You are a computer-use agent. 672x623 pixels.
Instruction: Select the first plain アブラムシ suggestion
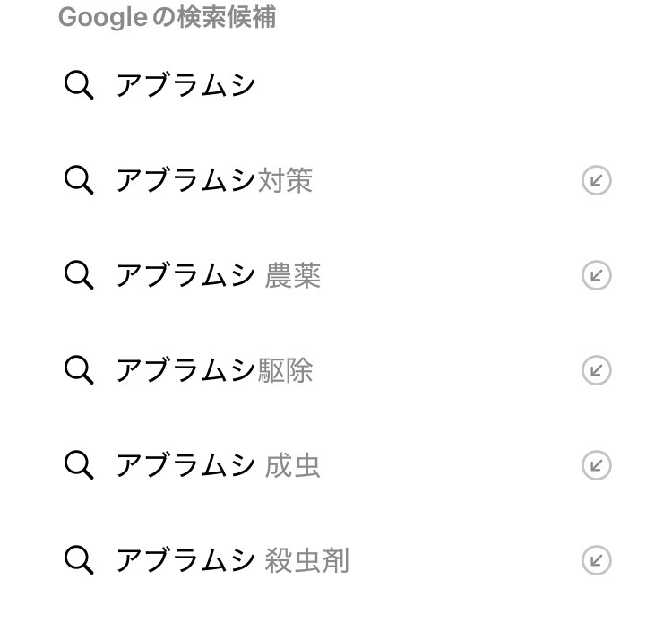[x=185, y=85]
